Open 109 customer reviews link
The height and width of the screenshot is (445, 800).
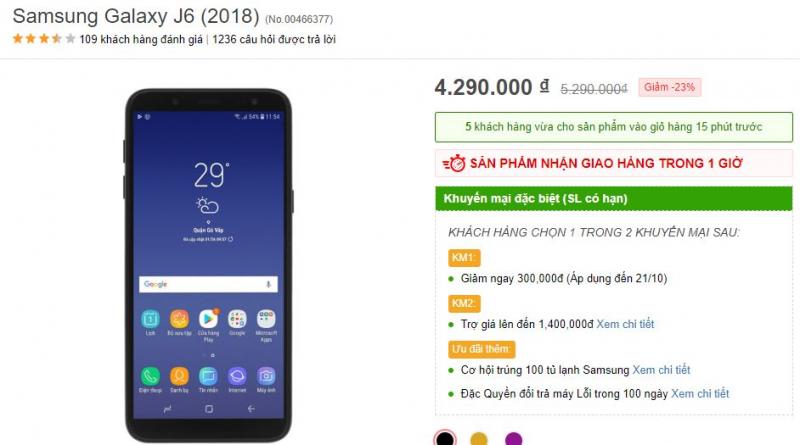pyautogui.click(x=141, y=39)
